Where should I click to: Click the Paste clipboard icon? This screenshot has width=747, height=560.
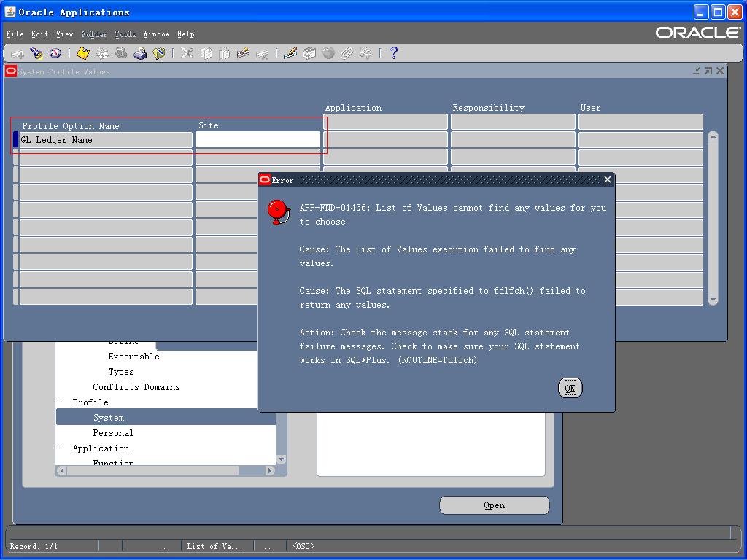(225, 53)
